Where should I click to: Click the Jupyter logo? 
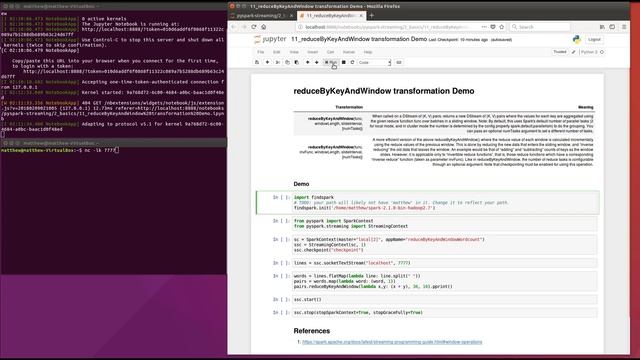pyautogui.click(x=270, y=39)
